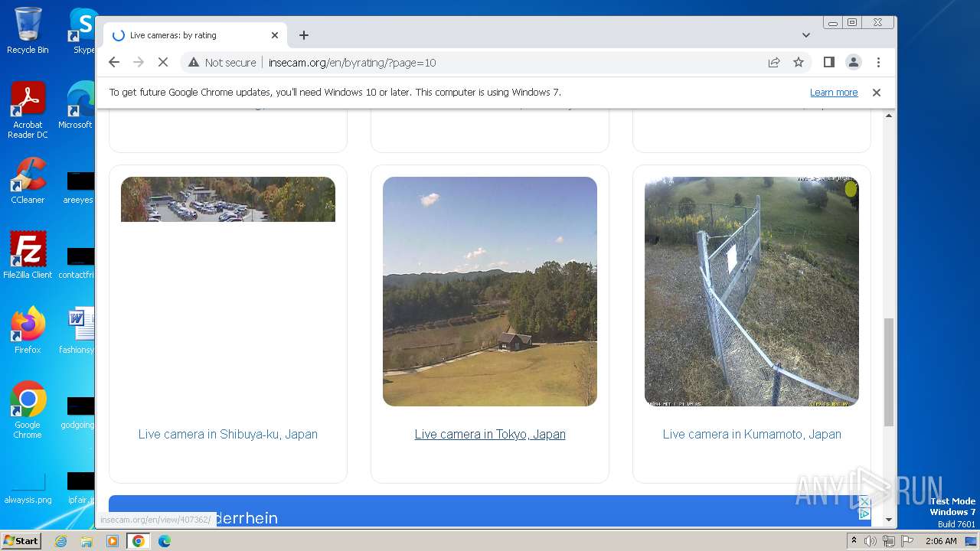Dismiss the Chrome update notice
The width and height of the screenshot is (980, 551).
click(x=877, y=93)
